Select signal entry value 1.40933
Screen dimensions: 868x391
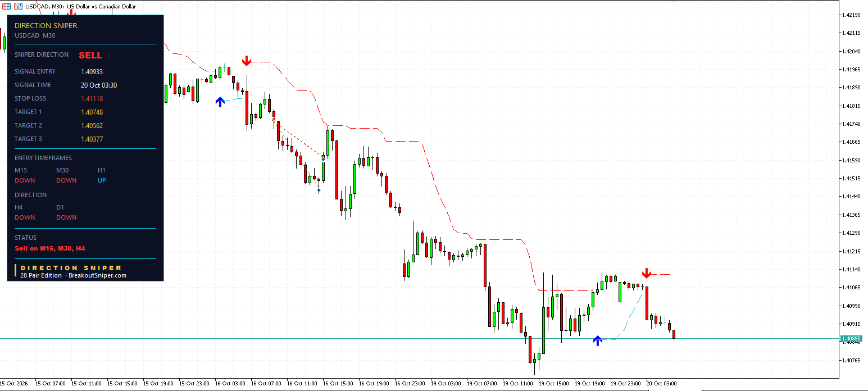click(92, 72)
